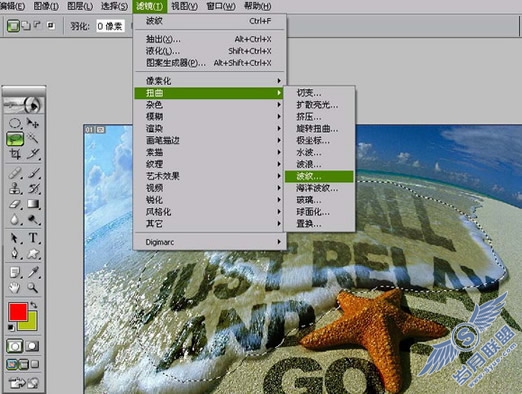The height and width of the screenshot is (394, 522).
Task: Select the Zoom tool
Action: click(x=33, y=288)
